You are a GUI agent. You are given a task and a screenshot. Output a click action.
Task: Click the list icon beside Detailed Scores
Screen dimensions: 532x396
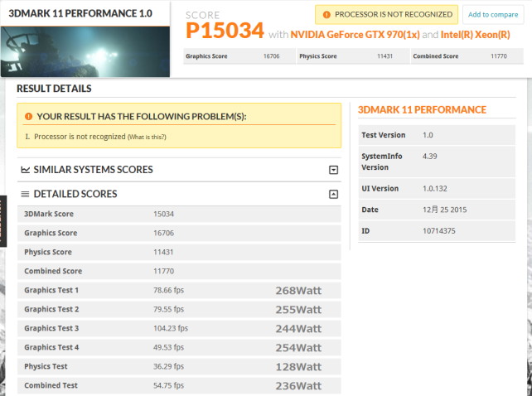coord(25,194)
